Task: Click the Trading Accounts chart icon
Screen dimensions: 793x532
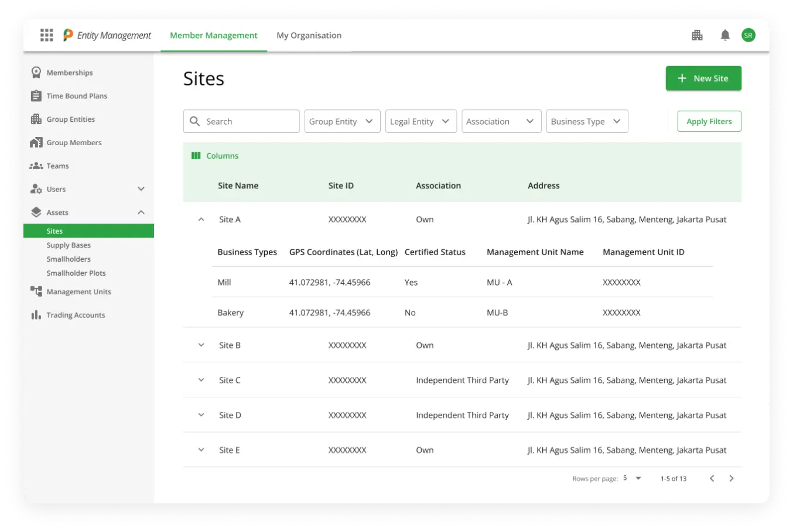Action: tap(36, 315)
